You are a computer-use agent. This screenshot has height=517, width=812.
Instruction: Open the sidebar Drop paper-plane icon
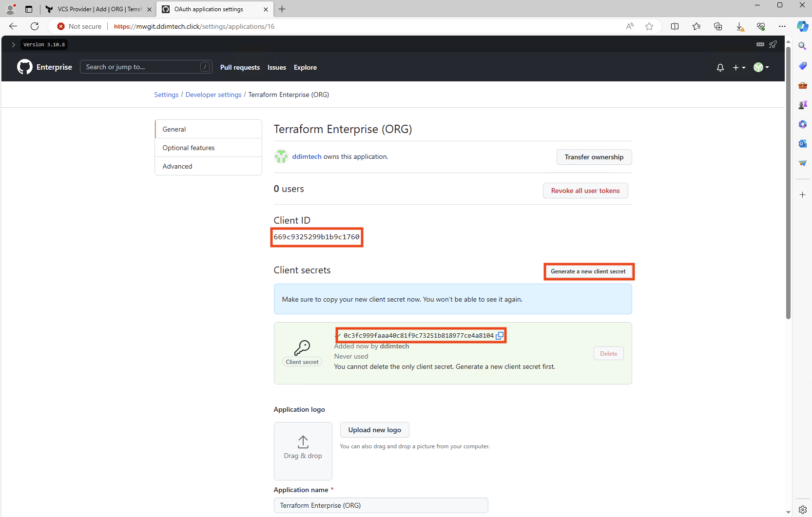[x=802, y=163]
